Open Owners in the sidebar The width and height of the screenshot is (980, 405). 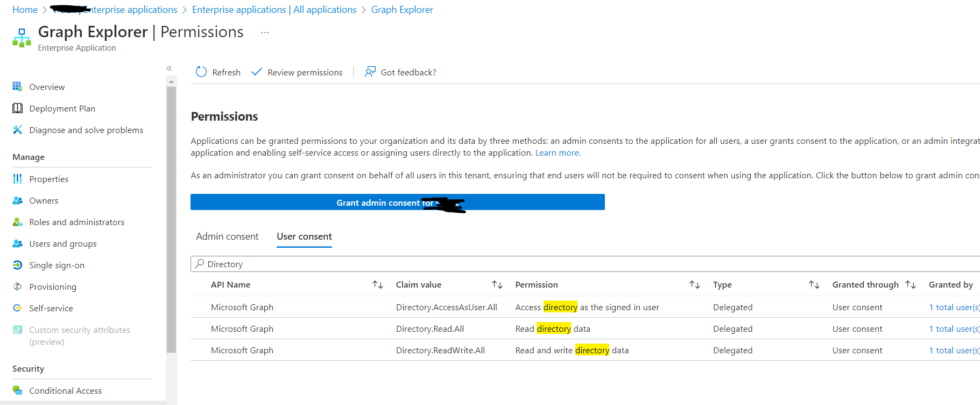click(x=44, y=200)
